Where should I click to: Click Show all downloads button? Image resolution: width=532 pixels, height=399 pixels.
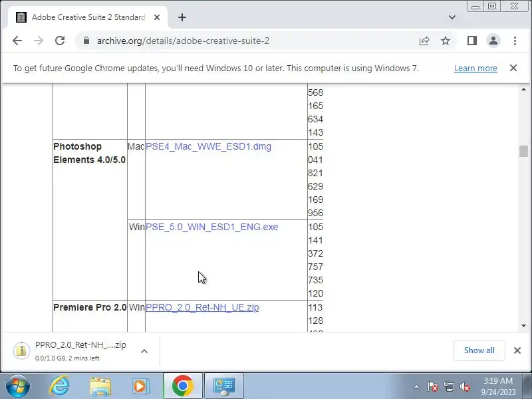coord(479,350)
